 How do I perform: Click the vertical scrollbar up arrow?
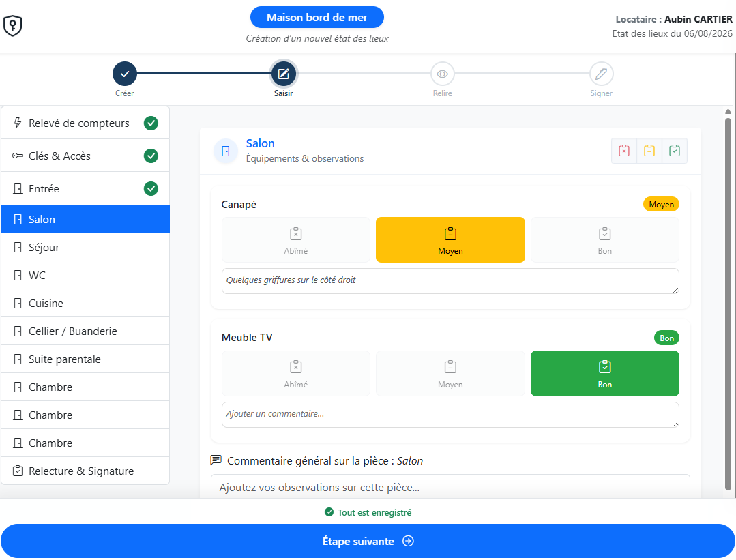click(x=728, y=112)
